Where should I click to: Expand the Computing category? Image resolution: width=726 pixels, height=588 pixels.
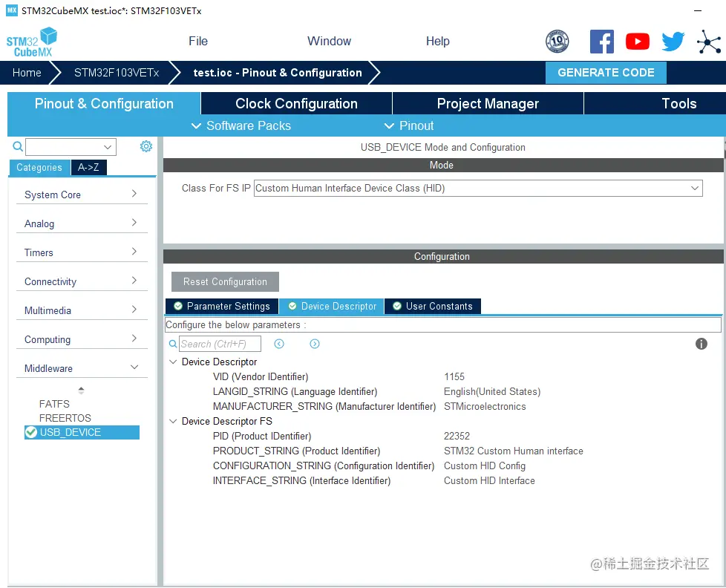tap(82, 339)
